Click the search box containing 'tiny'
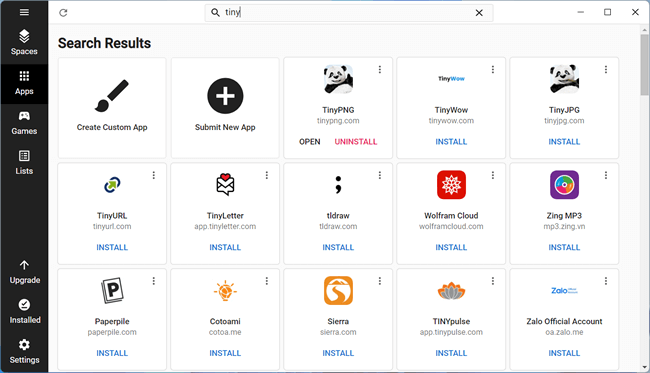 (x=349, y=12)
